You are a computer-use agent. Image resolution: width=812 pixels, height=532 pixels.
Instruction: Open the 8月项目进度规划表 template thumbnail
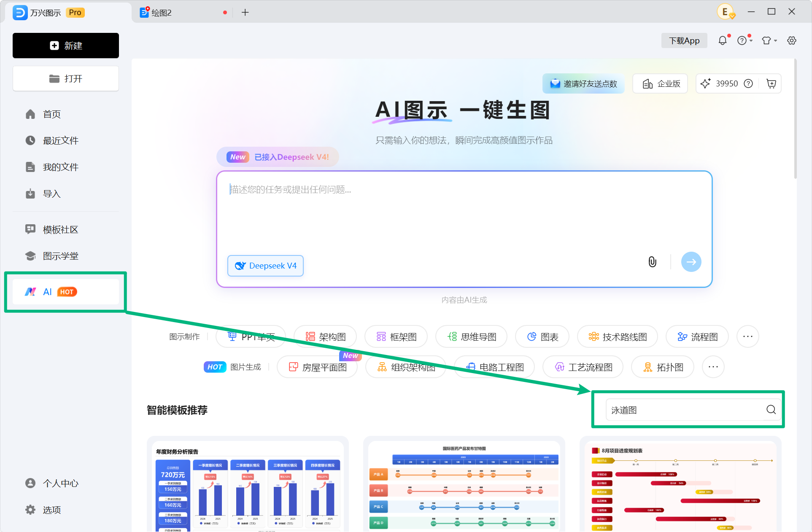click(x=680, y=485)
